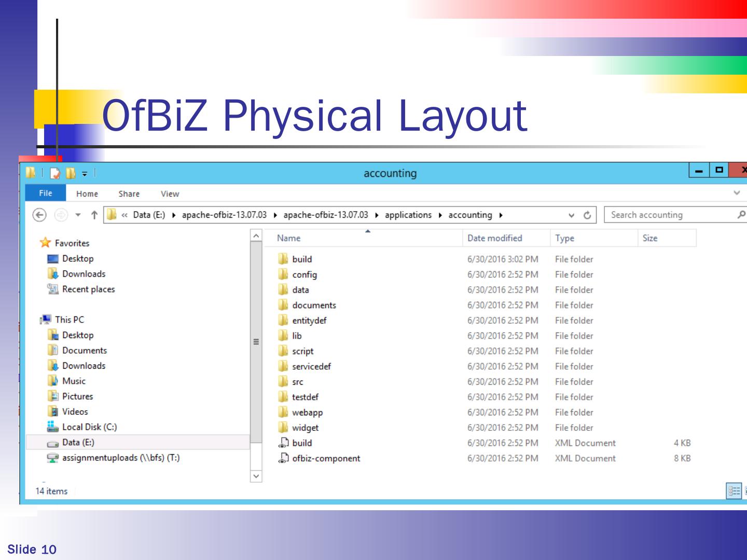The image size is (747, 560).
Task: Open the Customize Quick Access Toolbar dropdown
Action: click(85, 174)
